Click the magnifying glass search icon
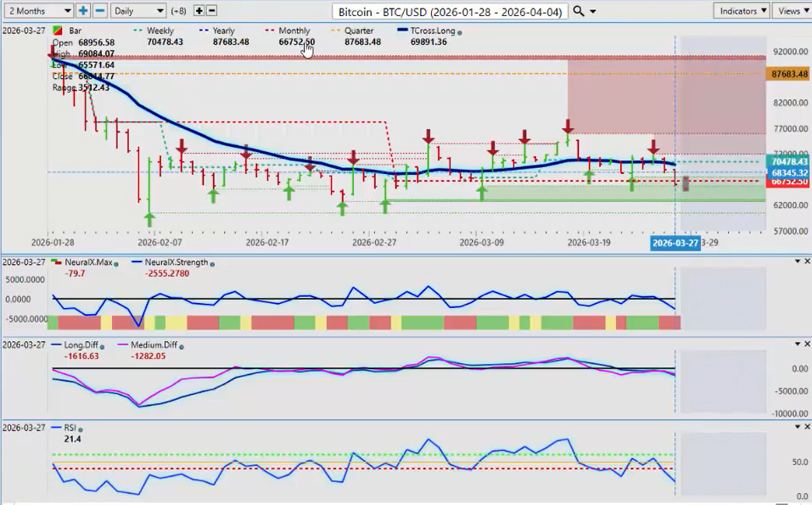The width and height of the screenshot is (812, 505). (x=579, y=11)
